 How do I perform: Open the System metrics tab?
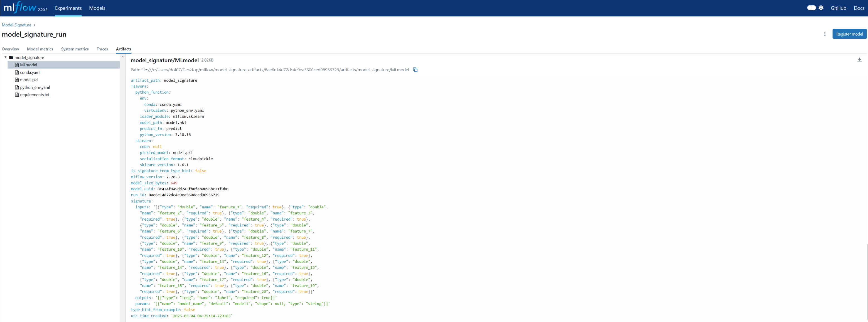click(75, 49)
